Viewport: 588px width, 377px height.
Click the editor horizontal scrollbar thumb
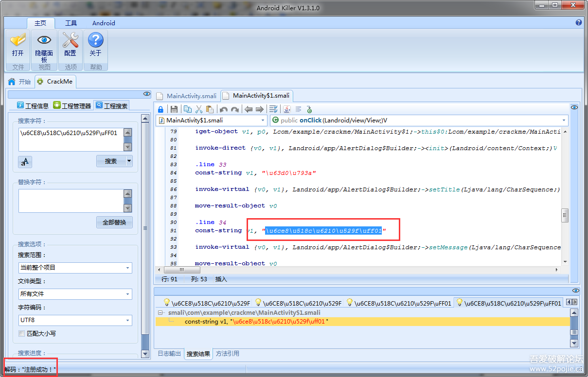pyautogui.click(x=181, y=270)
